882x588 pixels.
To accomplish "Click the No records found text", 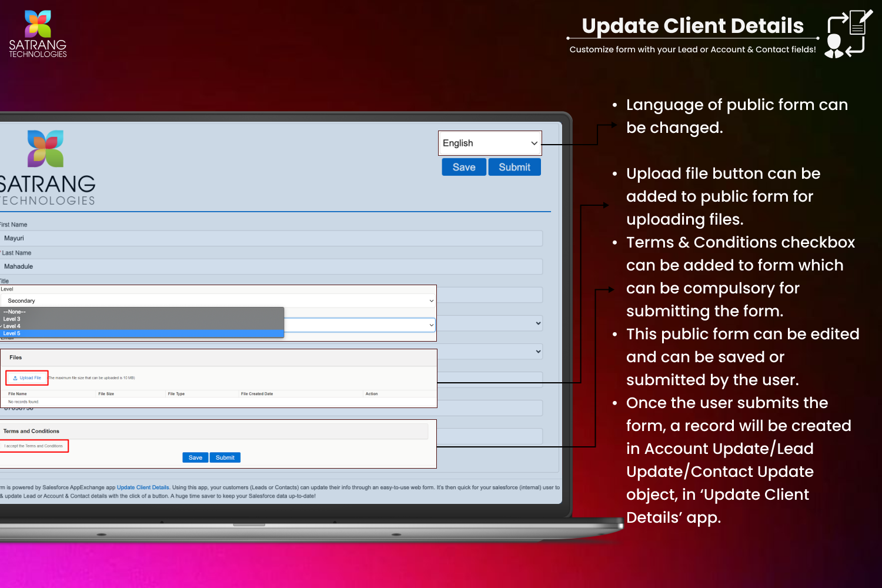I will coord(24,402).
